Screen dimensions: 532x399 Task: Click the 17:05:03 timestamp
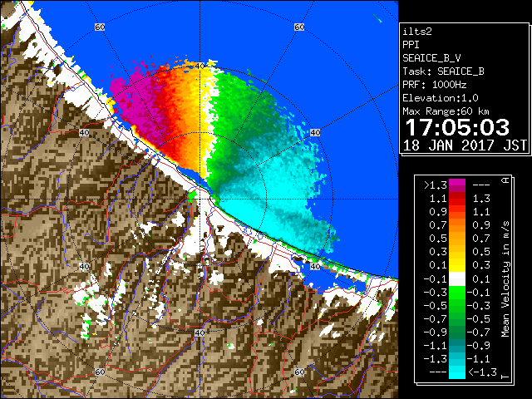click(457, 127)
